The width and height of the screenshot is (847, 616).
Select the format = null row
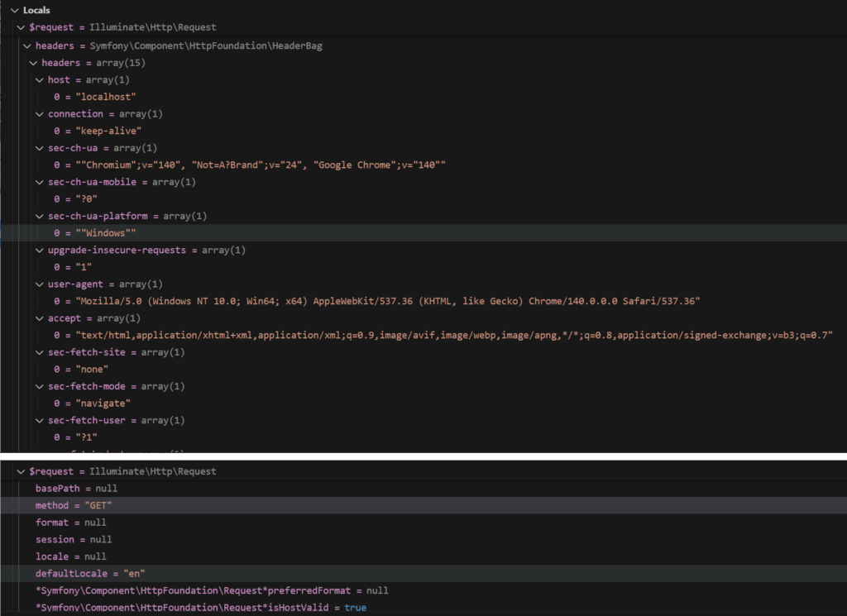click(x=423, y=522)
